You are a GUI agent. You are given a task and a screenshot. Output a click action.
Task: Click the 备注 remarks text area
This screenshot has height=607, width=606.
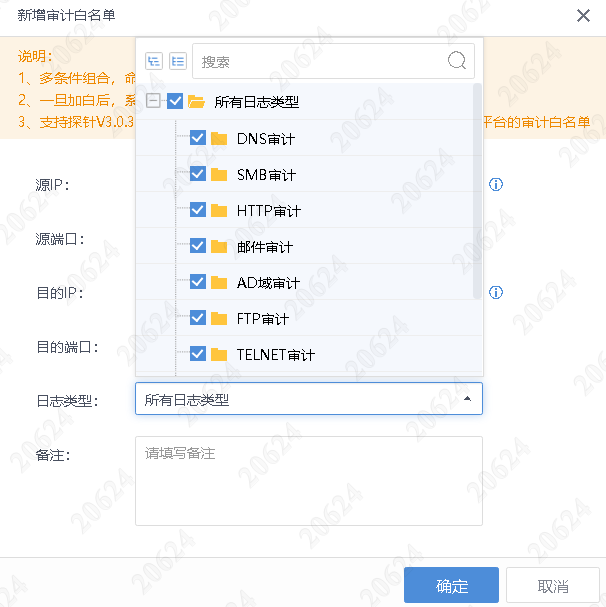308,480
